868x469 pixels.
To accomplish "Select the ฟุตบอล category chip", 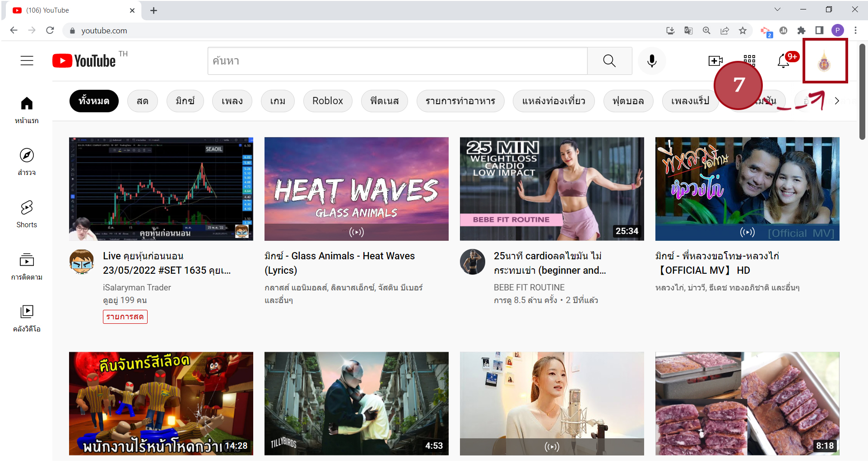I will (628, 101).
